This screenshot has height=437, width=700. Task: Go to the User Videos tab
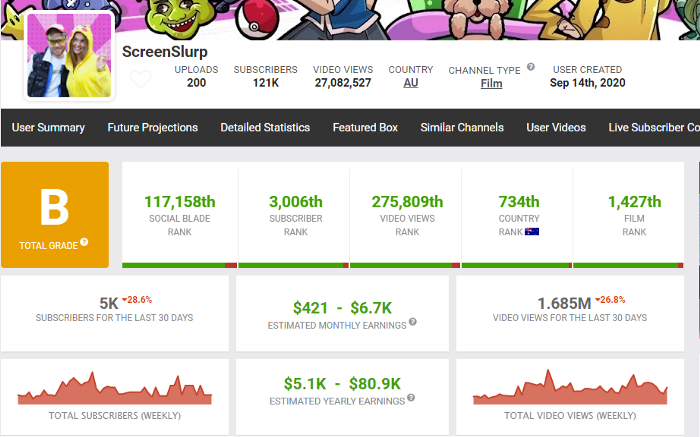tap(556, 128)
